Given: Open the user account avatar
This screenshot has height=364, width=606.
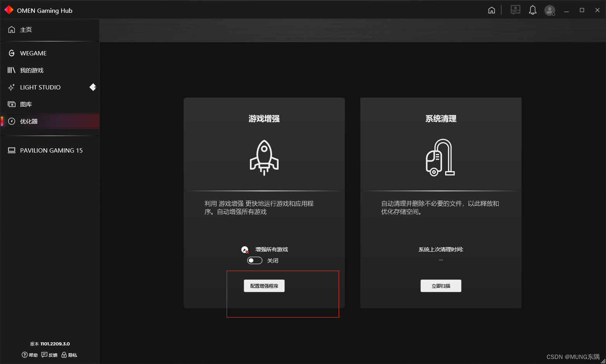Looking at the screenshot, I should pos(550,10).
